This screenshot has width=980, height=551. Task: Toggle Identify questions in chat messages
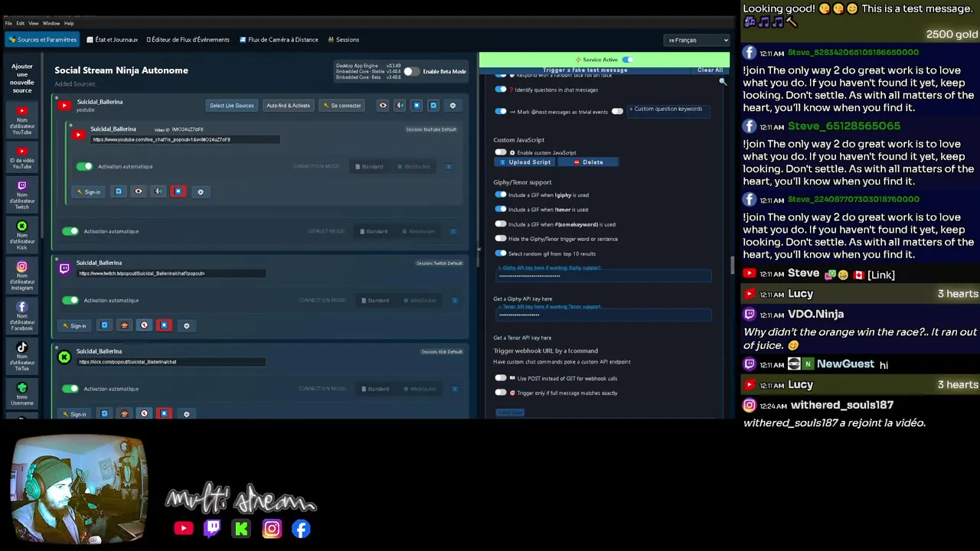click(501, 90)
